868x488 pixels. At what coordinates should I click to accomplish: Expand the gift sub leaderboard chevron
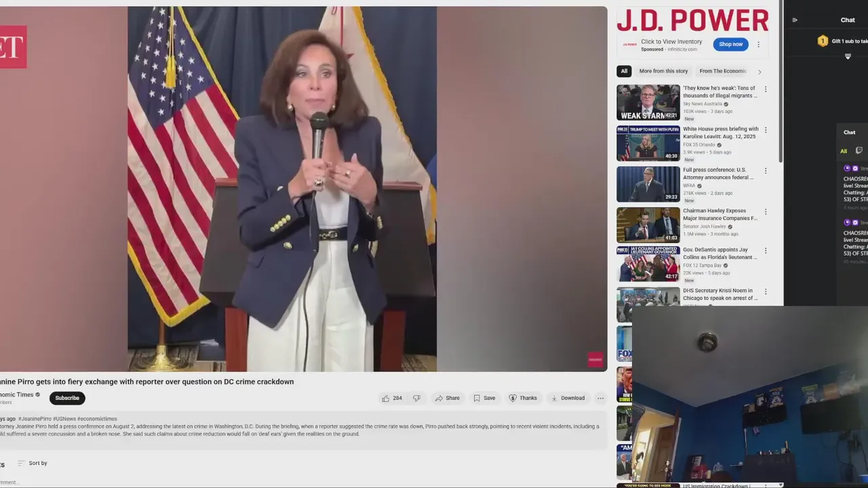848,57
